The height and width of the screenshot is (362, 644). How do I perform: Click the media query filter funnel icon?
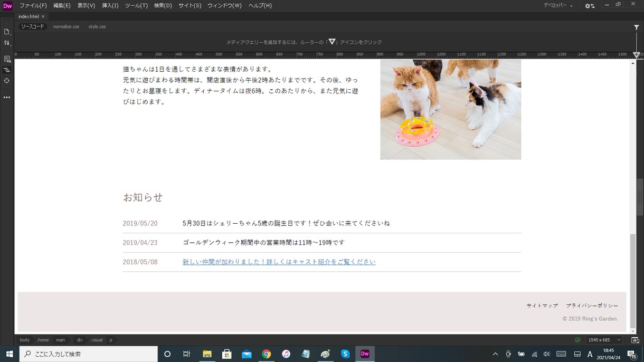[x=637, y=27]
